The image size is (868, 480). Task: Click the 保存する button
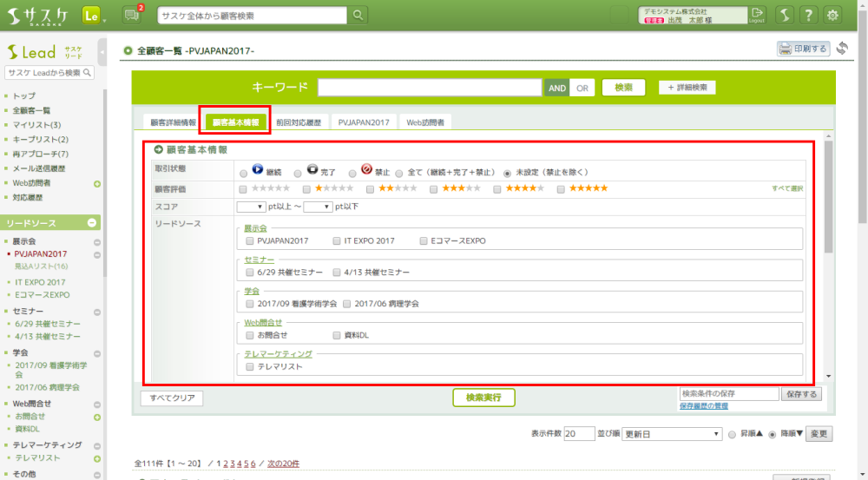click(801, 394)
